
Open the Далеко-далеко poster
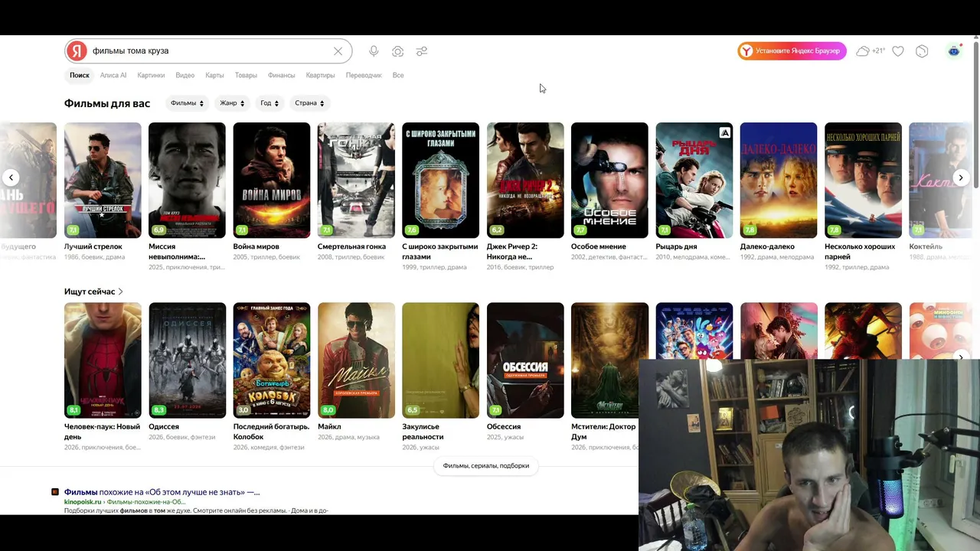click(779, 181)
